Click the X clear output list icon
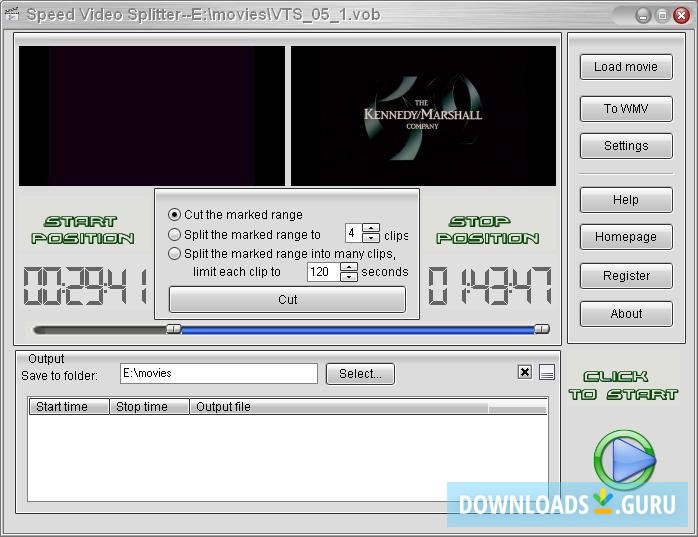This screenshot has width=698, height=537. (x=525, y=372)
